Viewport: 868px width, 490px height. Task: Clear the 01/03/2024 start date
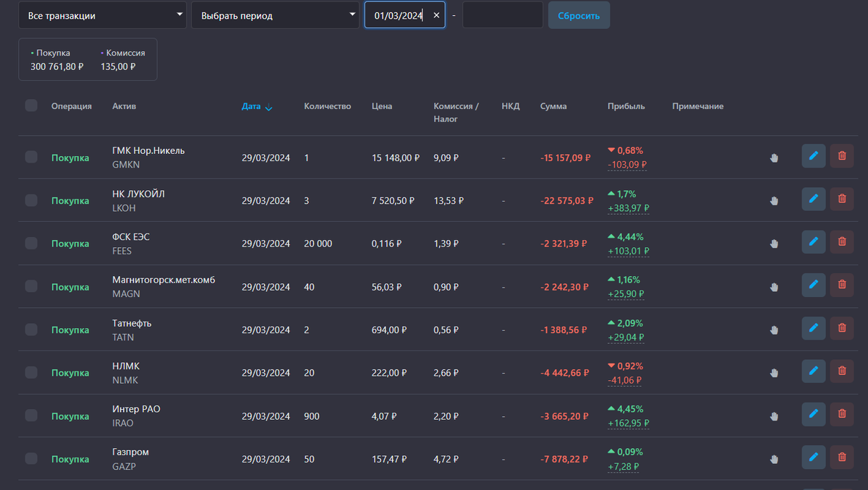click(x=436, y=15)
